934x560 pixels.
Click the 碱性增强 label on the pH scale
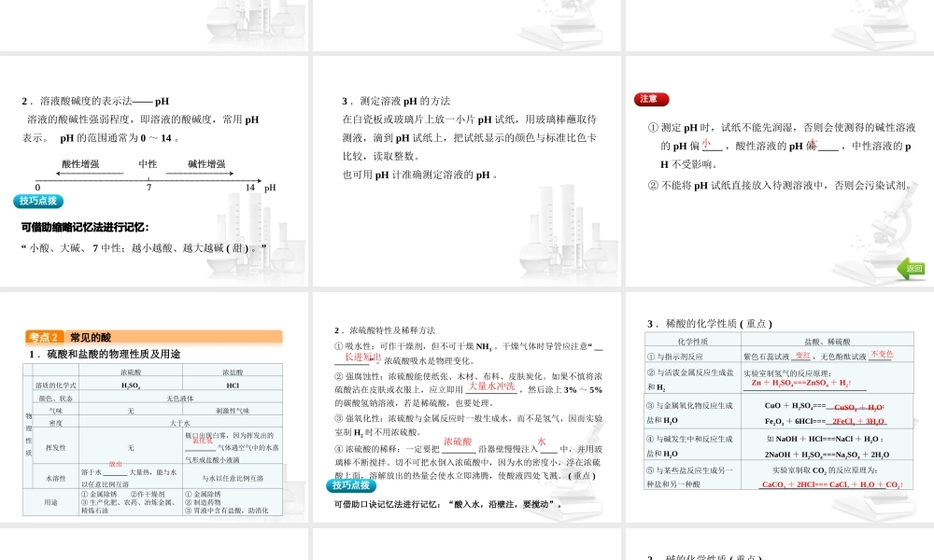[x=206, y=163]
